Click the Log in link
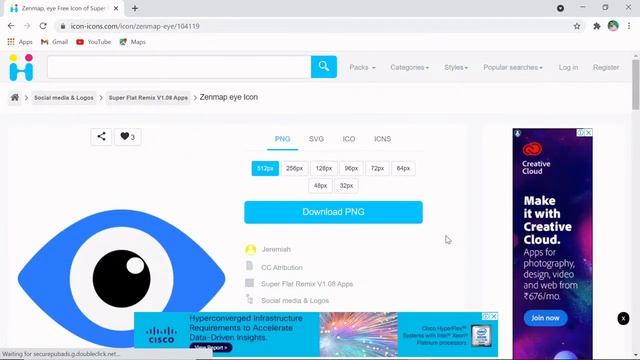 click(x=568, y=67)
